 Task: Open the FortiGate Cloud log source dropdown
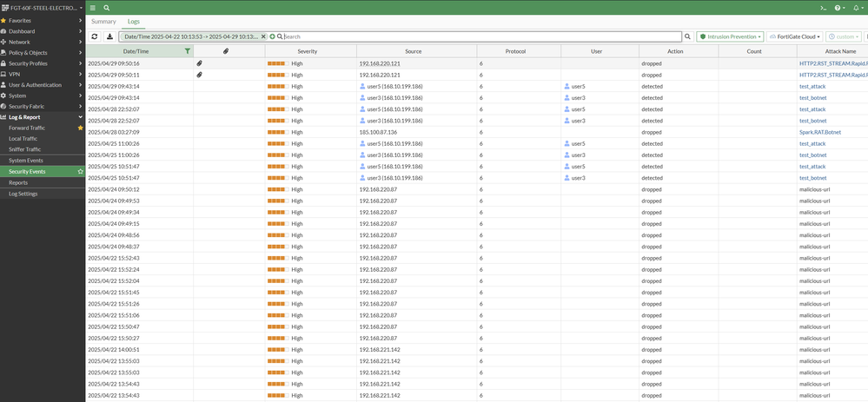coord(793,36)
